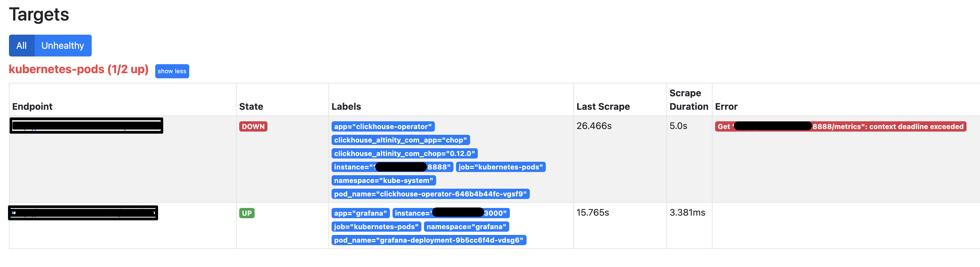Select the app="clickhouse-operator" label badge

tap(382, 126)
